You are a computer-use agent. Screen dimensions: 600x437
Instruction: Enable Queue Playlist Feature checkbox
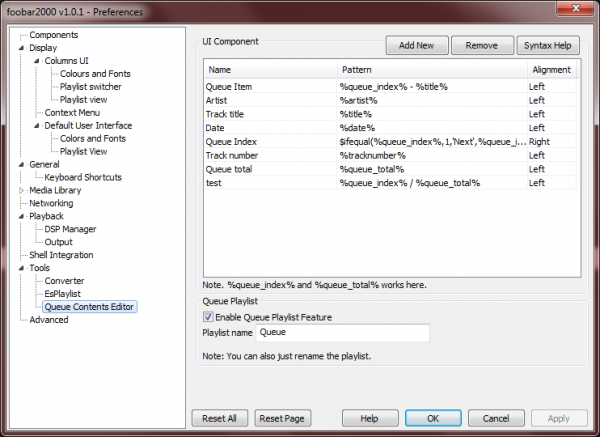point(208,317)
